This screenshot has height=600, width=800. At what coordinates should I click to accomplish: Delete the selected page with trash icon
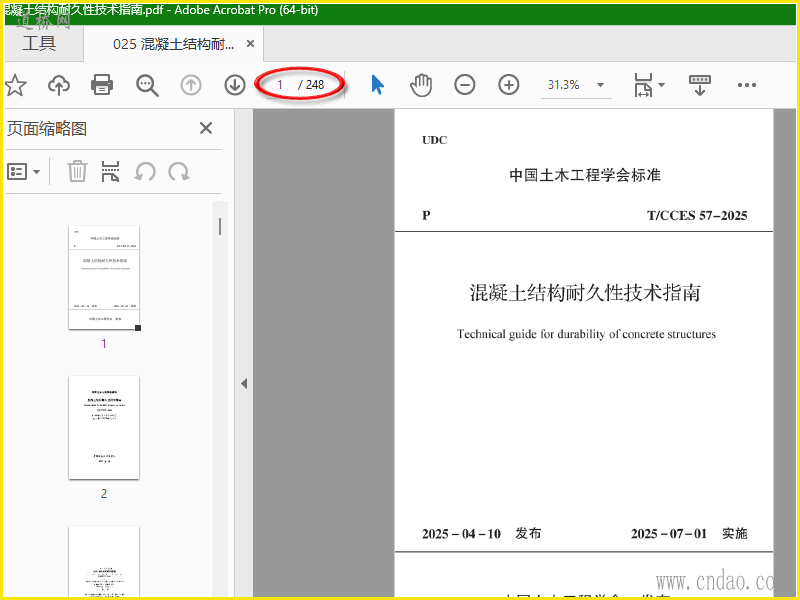tap(77, 171)
